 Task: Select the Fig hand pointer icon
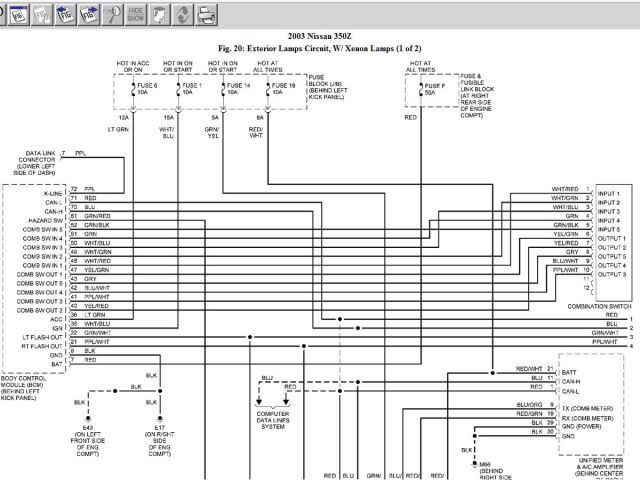pyautogui.click(x=41, y=14)
